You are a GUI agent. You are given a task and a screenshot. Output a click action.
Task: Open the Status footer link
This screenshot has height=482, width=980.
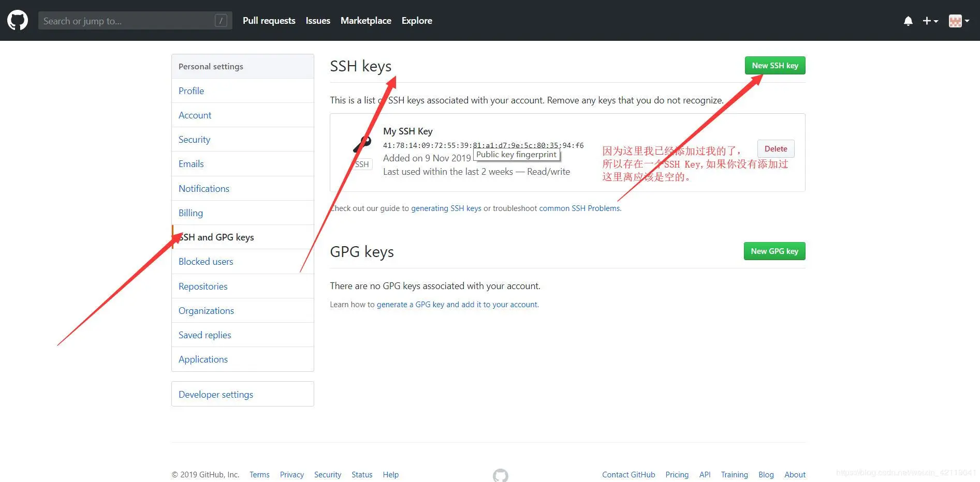pos(362,475)
